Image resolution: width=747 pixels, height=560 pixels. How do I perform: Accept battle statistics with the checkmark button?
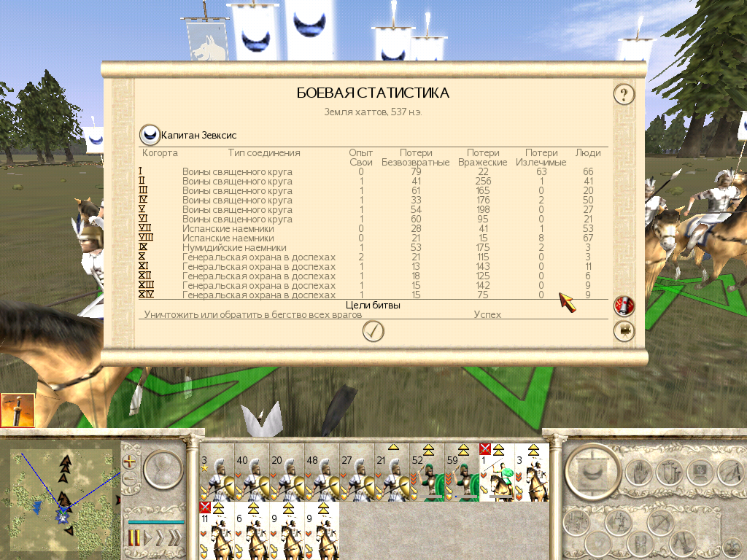tap(373, 331)
